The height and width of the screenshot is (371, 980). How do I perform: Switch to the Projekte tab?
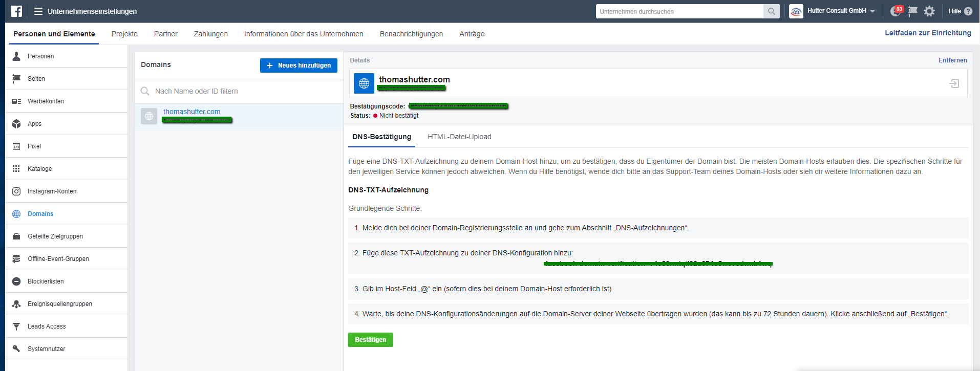click(x=124, y=34)
